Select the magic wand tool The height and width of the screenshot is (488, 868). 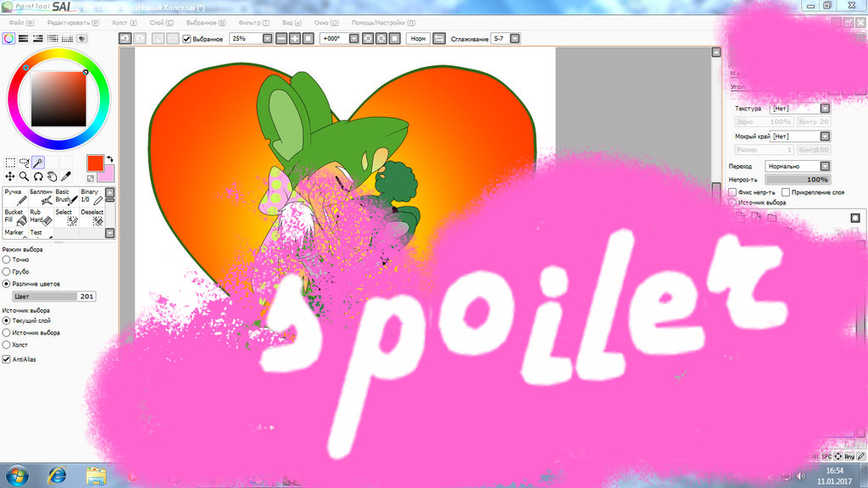point(37,162)
